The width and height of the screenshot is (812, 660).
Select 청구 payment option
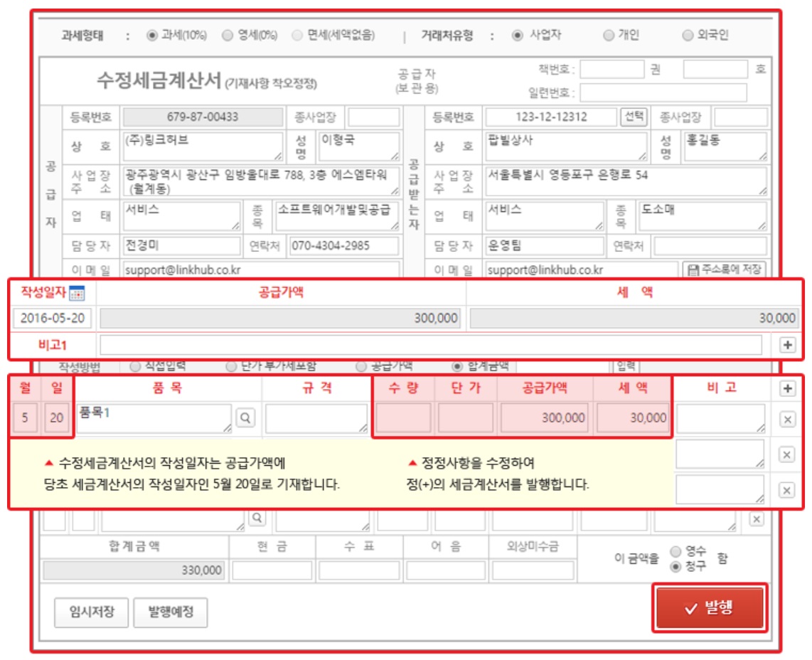click(x=675, y=567)
